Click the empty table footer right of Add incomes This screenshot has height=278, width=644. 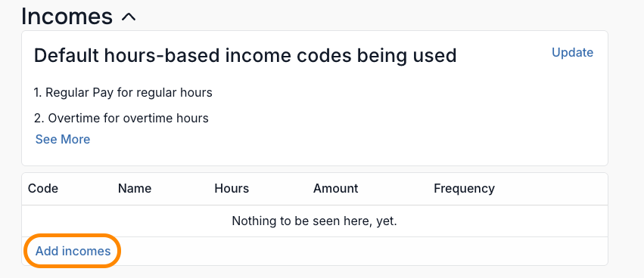(363, 251)
